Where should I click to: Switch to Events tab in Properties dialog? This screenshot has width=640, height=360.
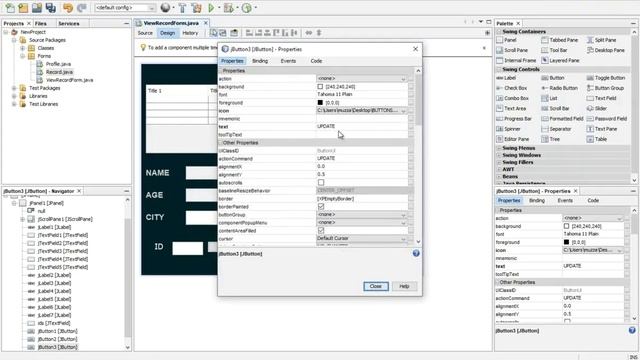click(288, 61)
